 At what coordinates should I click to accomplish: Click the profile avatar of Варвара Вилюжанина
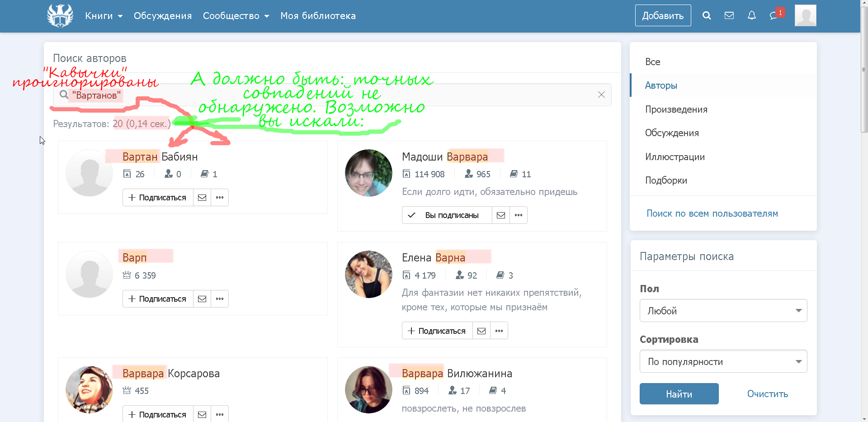368,389
